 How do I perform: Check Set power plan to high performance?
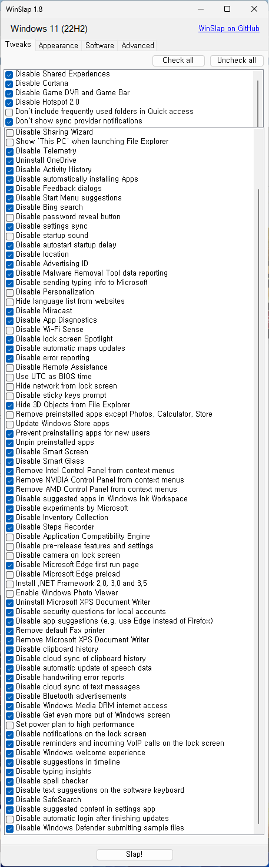[x=9, y=725]
